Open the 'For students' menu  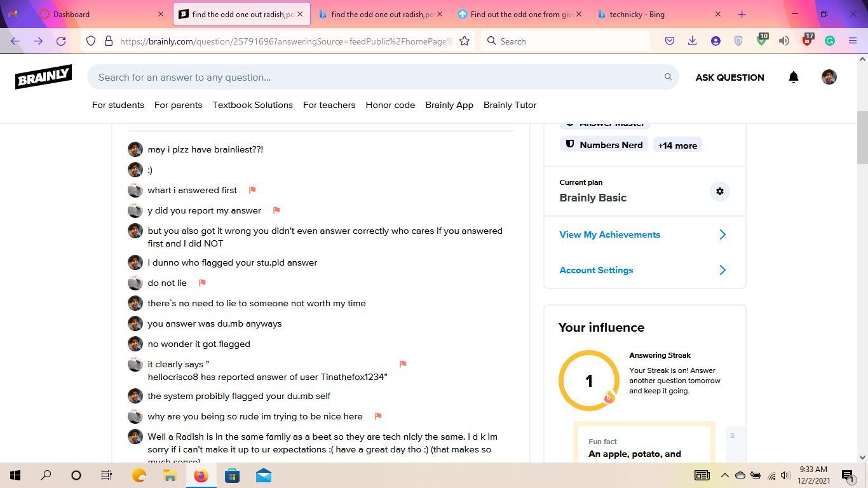click(x=118, y=105)
